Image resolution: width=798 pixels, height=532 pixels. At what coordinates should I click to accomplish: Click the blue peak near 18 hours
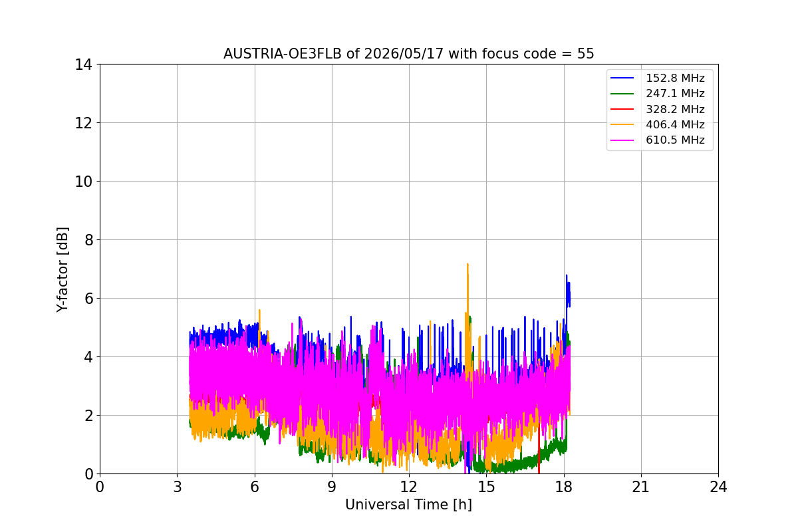pos(567,275)
